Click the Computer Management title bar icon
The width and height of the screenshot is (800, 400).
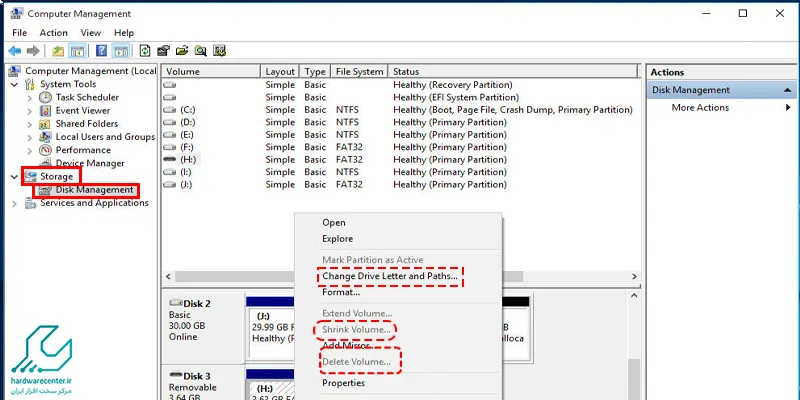(17, 14)
